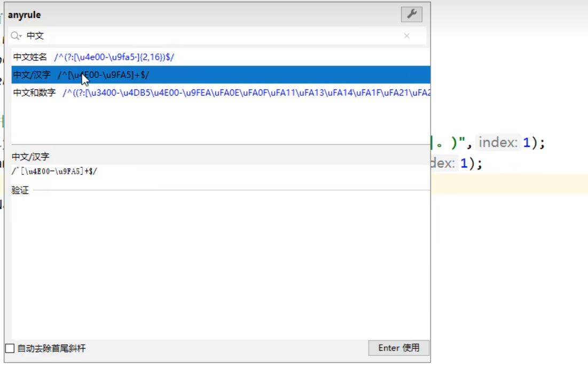588x387 pixels.
Task: Click the label text 自动去除首尾斜杆
Action: 51,349
